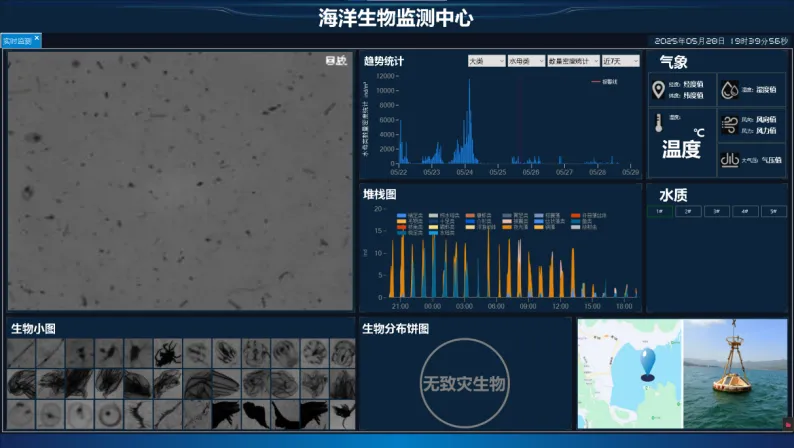Click the 风向值 wind direction value
The image size is (794, 448).
(x=766, y=119)
